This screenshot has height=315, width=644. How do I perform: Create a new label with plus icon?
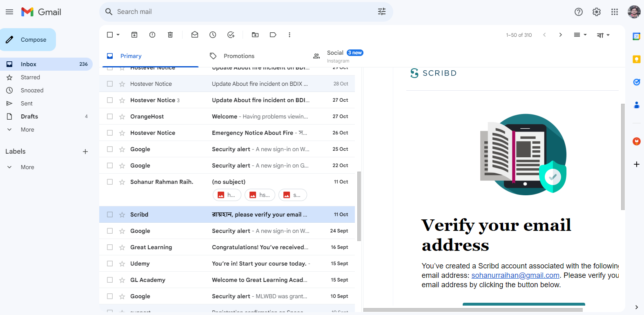pyautogui.click(x=85, y=152)
